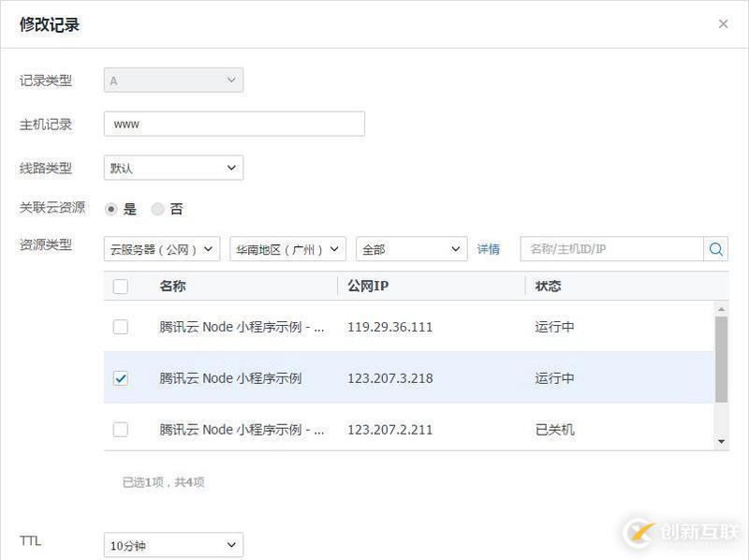Check the row with IP 119.29.36.111
This screenshot has height=560, width=749.
tap(121, 327)
